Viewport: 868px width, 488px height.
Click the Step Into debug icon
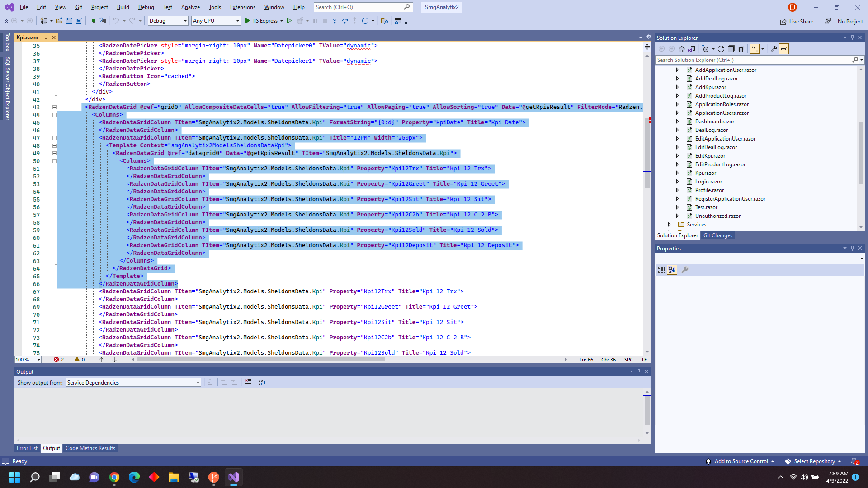point(335,21)
